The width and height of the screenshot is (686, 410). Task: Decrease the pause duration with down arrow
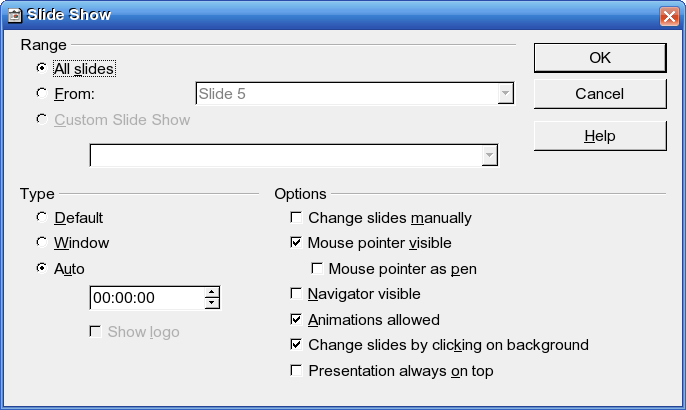click(x=212, y=303)
